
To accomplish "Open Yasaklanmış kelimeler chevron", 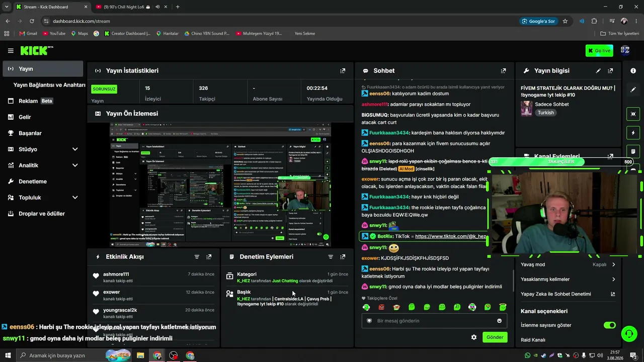I will [613, 280].
